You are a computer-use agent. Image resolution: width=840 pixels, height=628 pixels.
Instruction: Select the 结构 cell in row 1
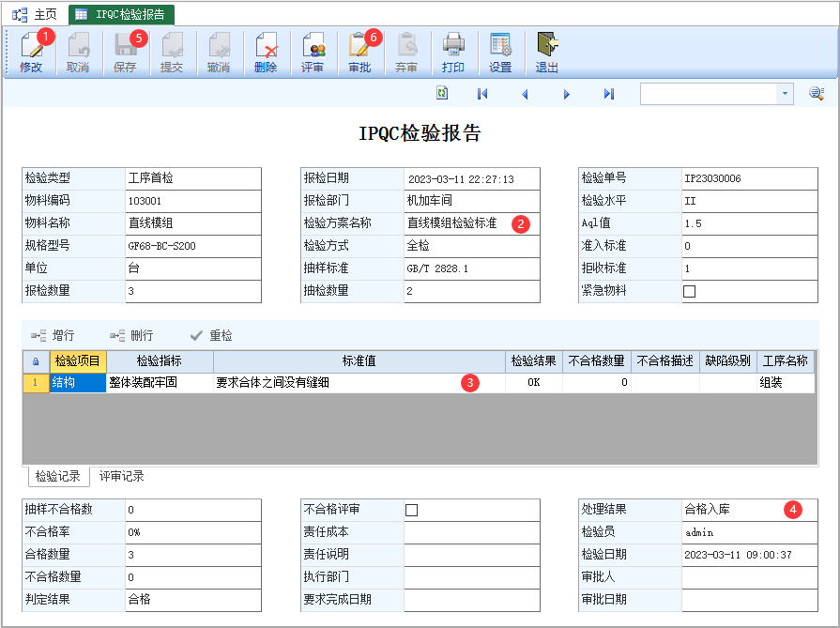click(x=78, y=383)
